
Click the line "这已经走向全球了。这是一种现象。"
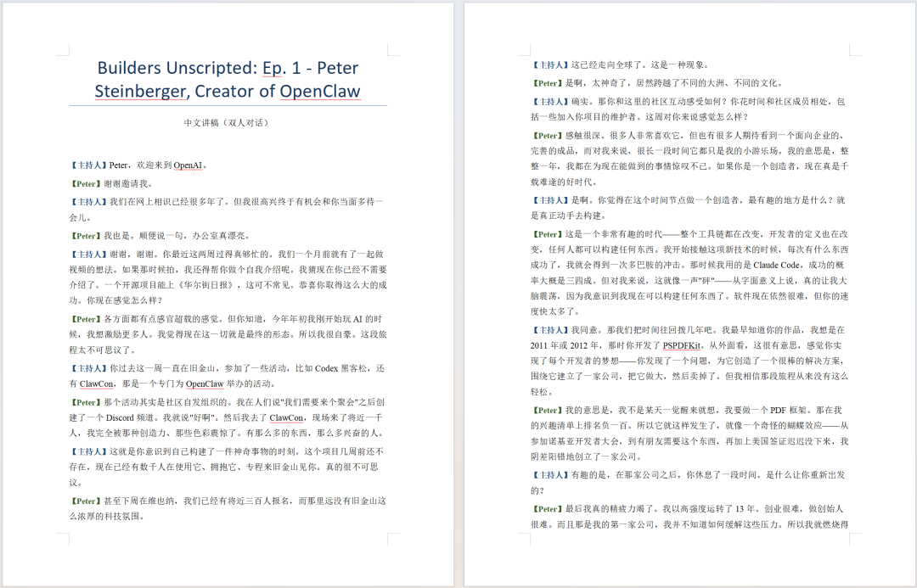pyautogui.click(x=642, y=64)
